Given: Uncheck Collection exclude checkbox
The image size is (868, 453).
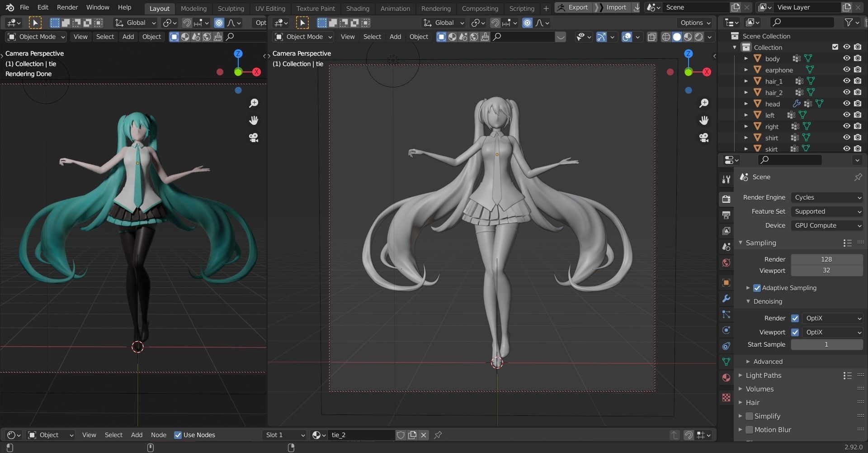Looking at the screenshot, I should pyautogui.click(x=835, y=47).
